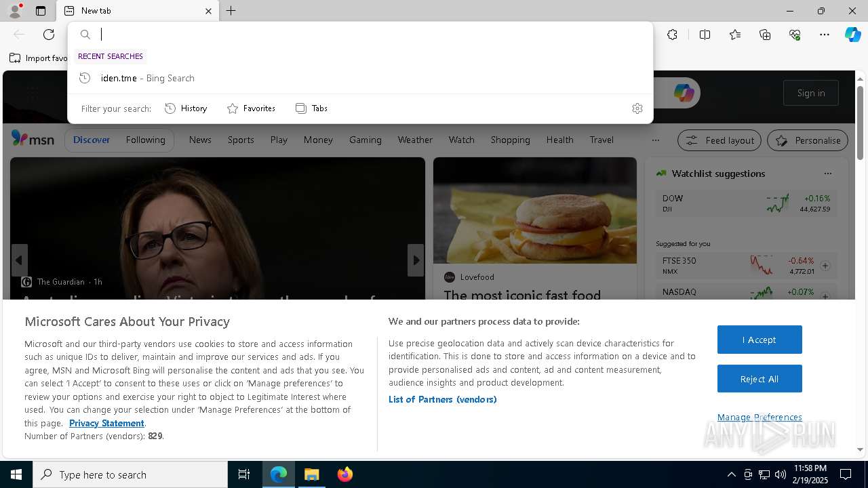Select recent search iden.tme
Image resolution: width=868 pixels, height=488 pixels.
pyautogui.click(x=360, y=78)
